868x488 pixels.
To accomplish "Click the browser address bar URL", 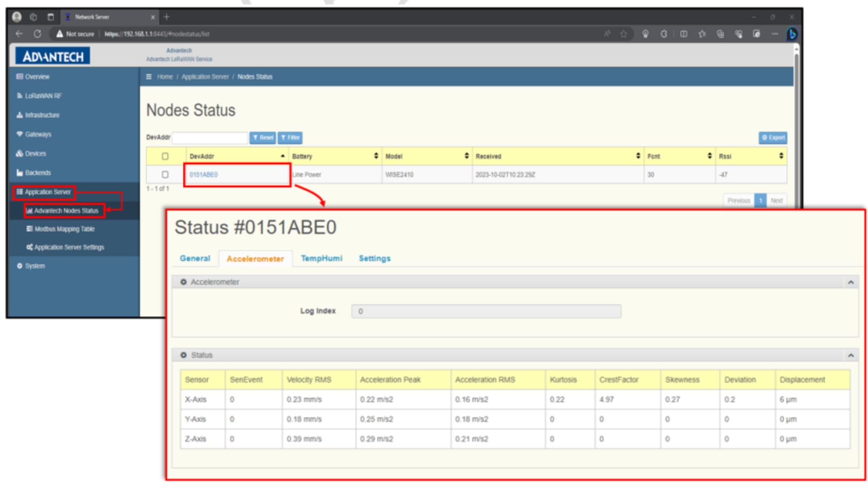I will point(157,34).
